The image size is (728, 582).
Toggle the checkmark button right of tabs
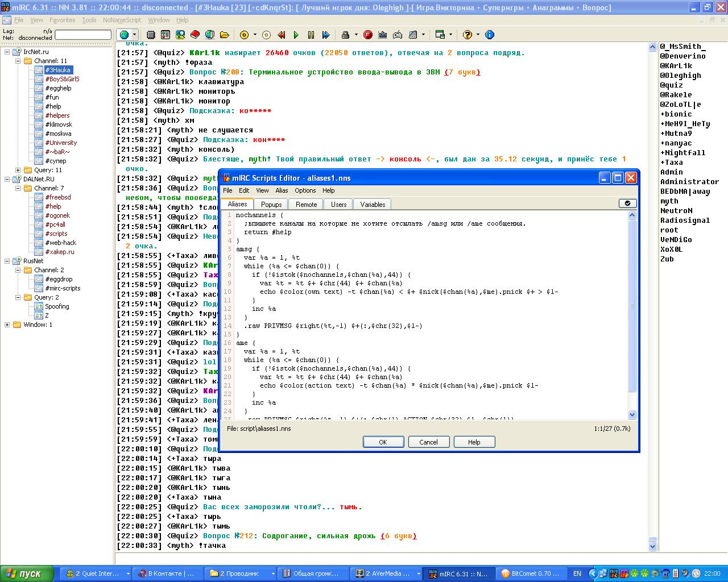627,203
